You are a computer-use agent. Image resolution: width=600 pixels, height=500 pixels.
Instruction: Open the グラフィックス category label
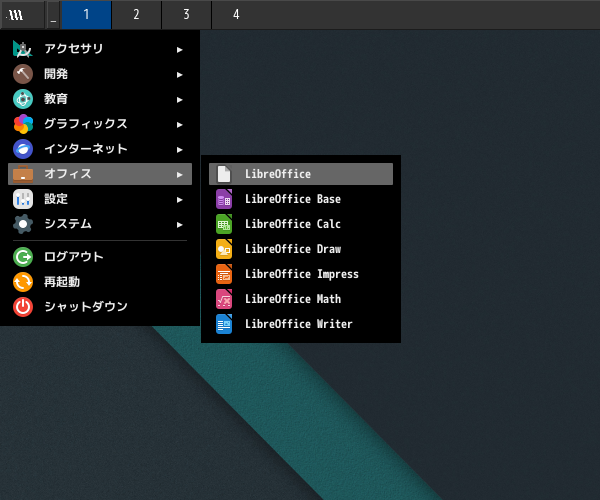(x=86, y=124)
